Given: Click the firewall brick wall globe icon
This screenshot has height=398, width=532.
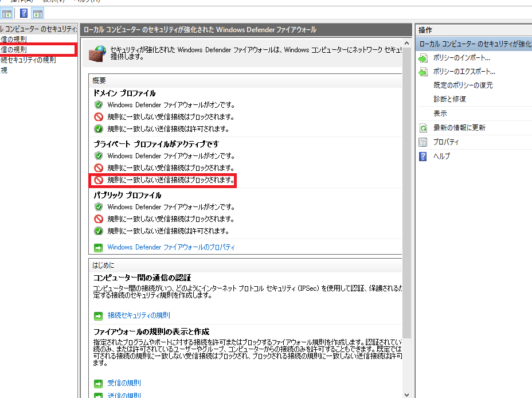Looking at the screenshot, I should [x=97, y=53].
